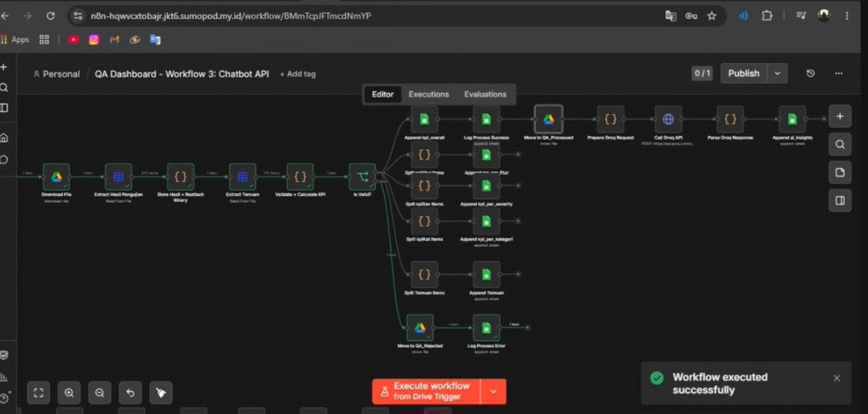Open the Call Groq API node
868x414 pixels.
click(668, 119)
